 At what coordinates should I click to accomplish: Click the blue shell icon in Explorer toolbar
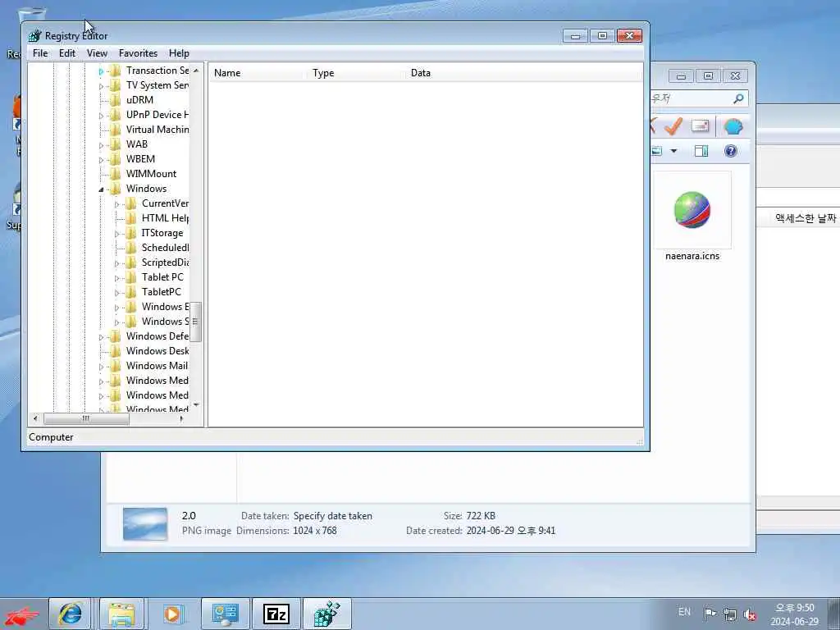pyautogui.click(x=733, y=127)
